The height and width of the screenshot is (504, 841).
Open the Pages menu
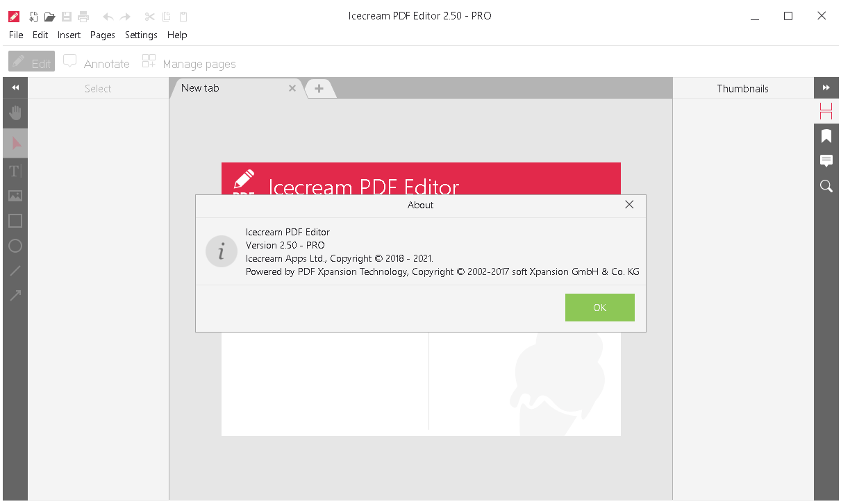(x=103, y=35)
